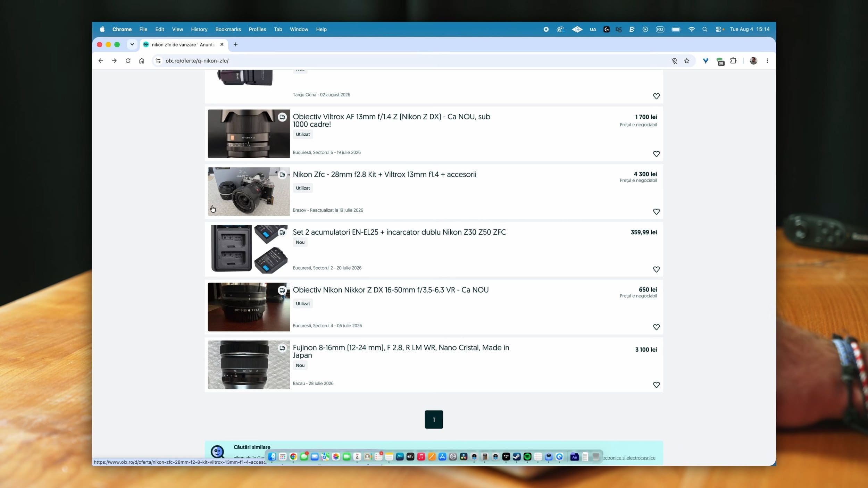This screenshot has width=868, height=488.
Task: Open the blocked location indicator in address bar
Action: click(x=674, y=61)
